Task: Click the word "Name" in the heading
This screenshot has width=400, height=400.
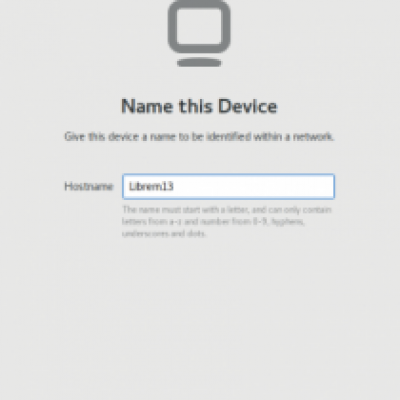Action: [147, 107]
